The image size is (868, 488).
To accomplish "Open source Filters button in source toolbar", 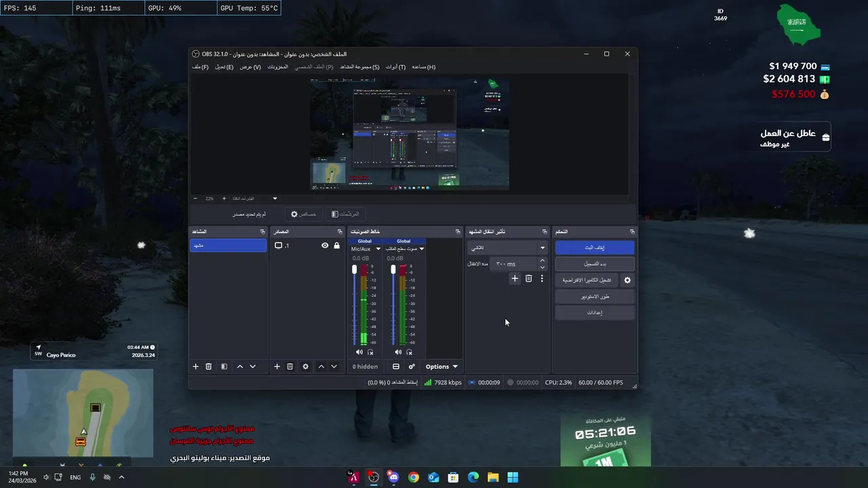I will click(x=345, y=214).
